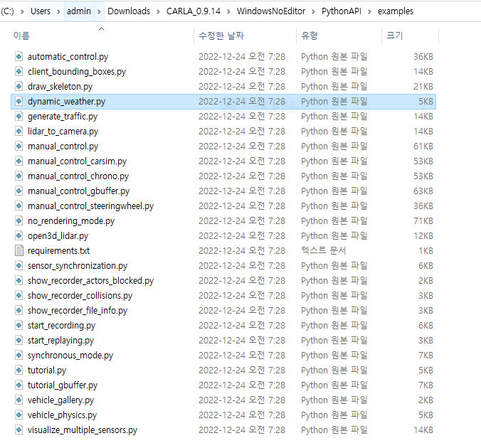Select the tutorial_gbuffer.py file name
Screen dimensions: 481x448
pos(63,385)
